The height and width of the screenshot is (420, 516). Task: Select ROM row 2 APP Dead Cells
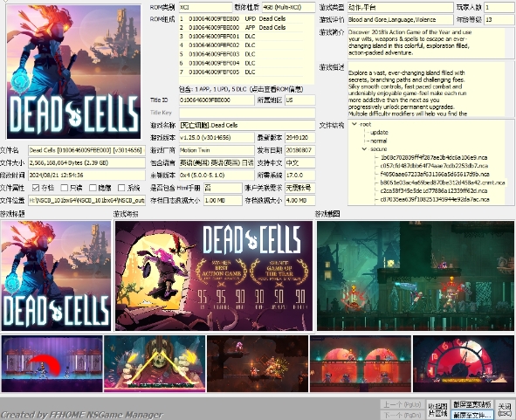[x=241, y=27]
